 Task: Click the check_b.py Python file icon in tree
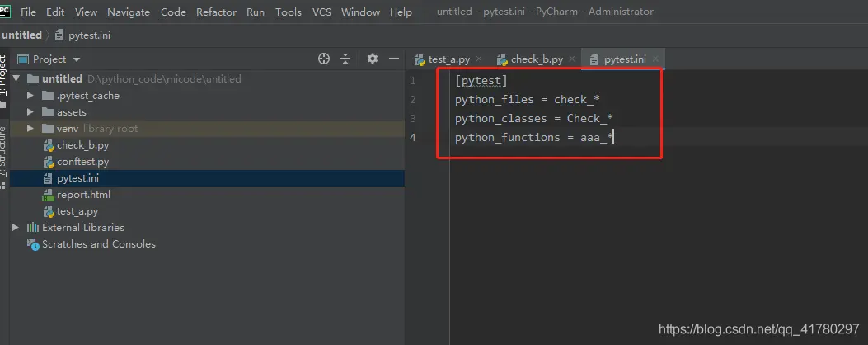click(48, 146)
